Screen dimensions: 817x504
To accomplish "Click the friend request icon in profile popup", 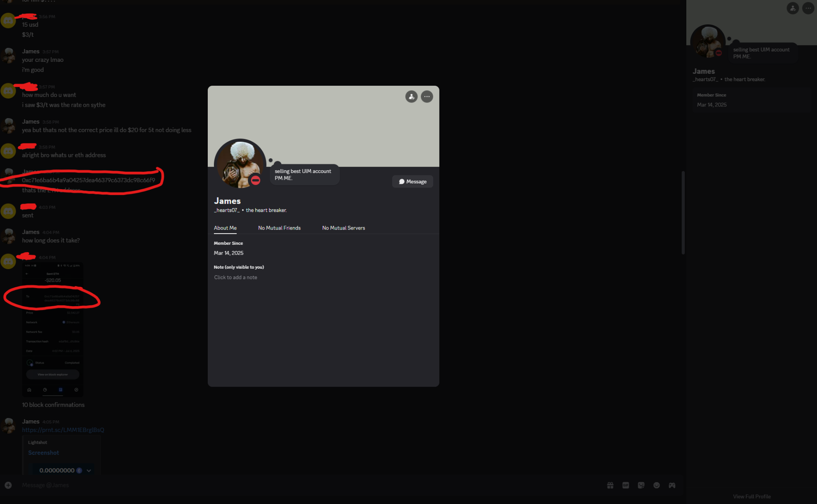I will 411,96.
